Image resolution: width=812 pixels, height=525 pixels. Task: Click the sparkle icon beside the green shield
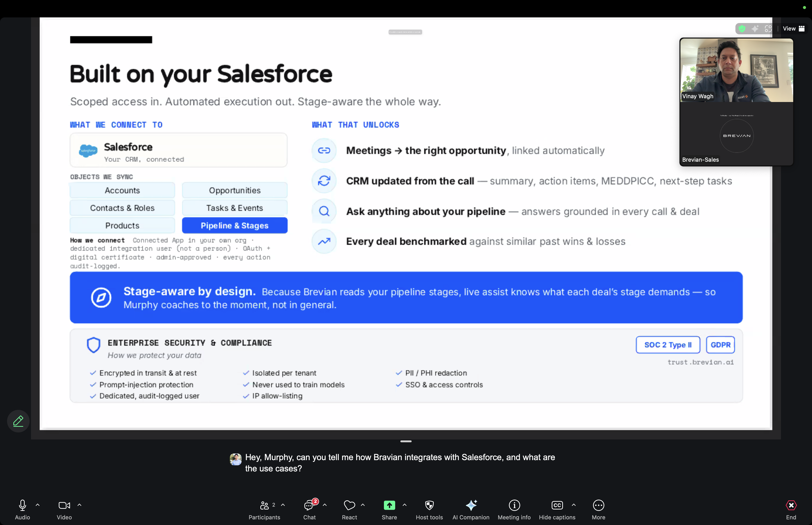coord(755,29)
